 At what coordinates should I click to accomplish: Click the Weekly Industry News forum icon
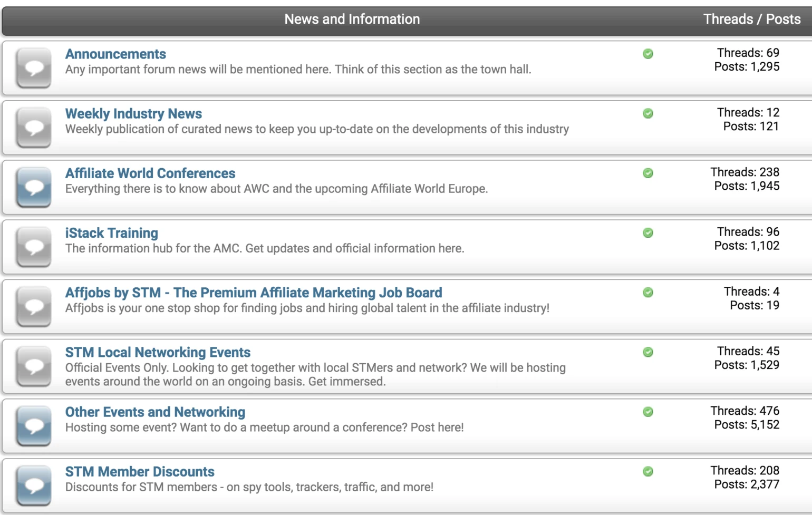[34, 127]
